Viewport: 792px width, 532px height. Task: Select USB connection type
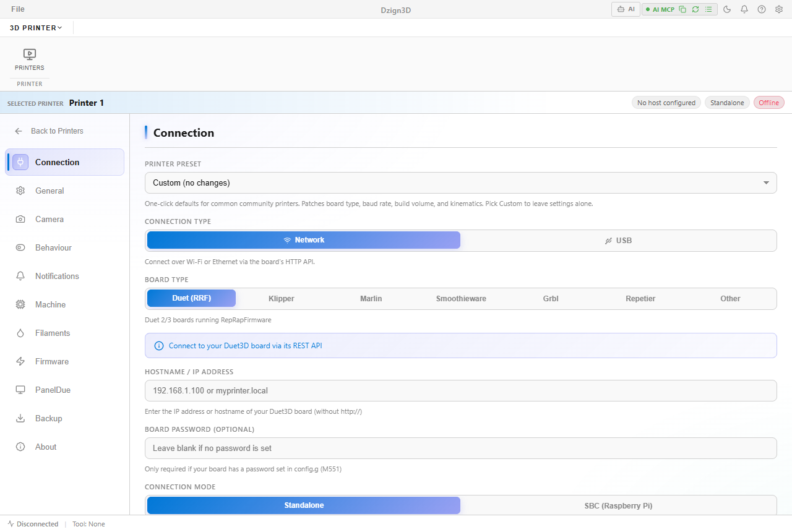tap(618, 240)
